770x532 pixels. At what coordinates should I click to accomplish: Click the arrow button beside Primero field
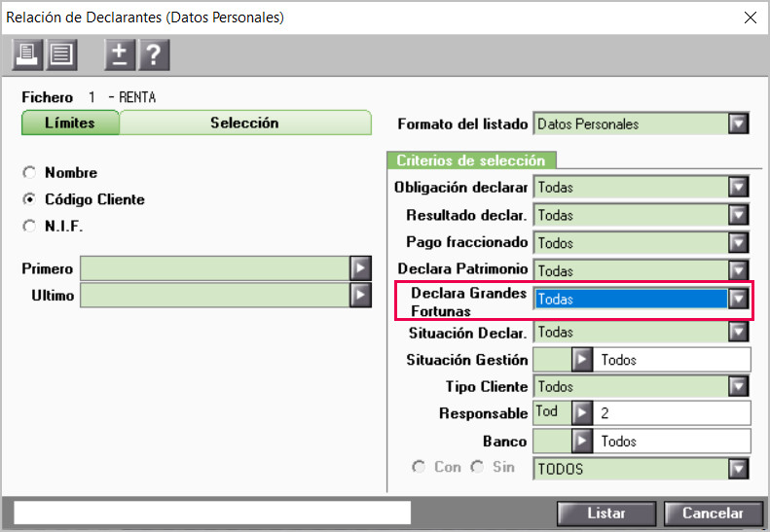click(360, 268)
